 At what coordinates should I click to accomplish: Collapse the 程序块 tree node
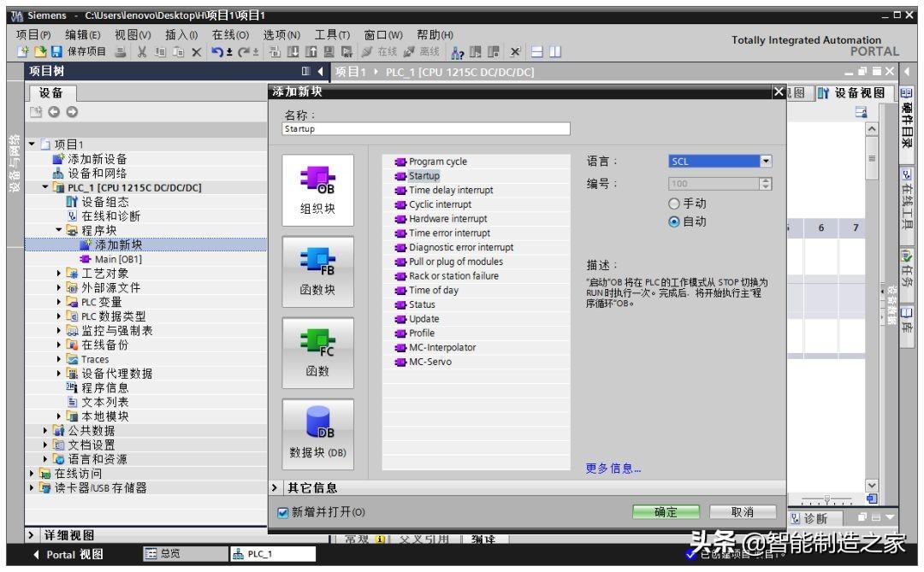point(58,230)
